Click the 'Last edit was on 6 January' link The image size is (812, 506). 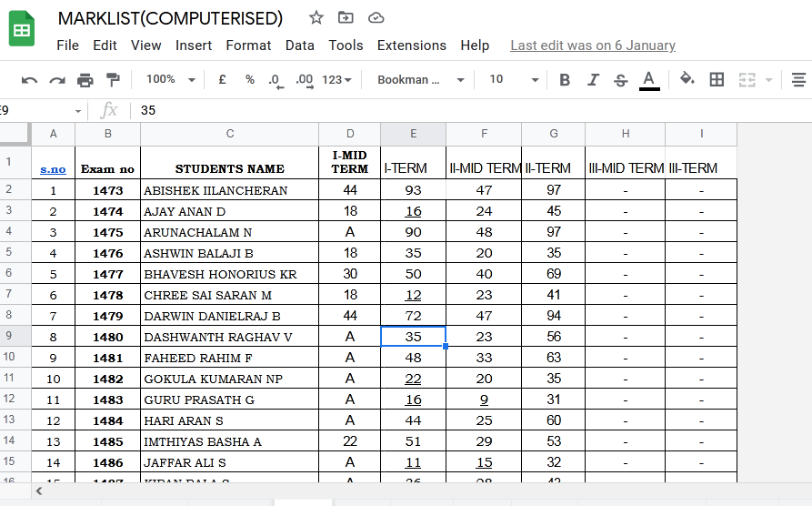pos(593,46)
